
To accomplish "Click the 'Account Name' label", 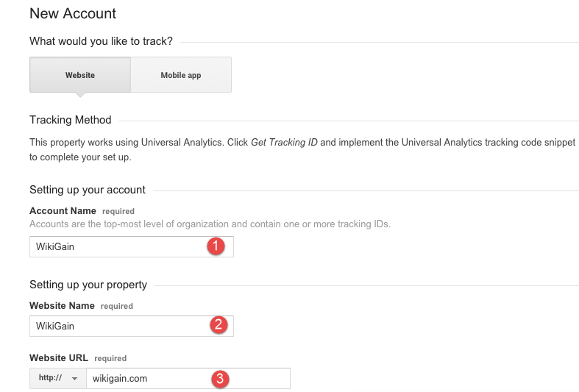I will [x=63, y=211].
